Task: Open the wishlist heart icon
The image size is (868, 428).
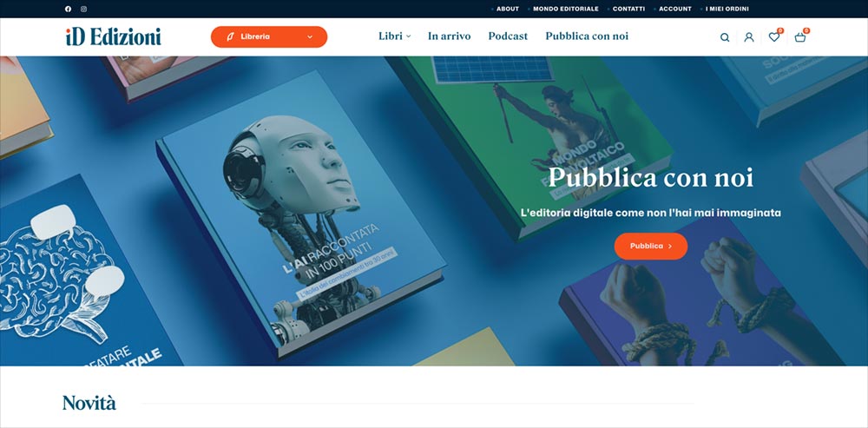Action: [x=774, y=37]
